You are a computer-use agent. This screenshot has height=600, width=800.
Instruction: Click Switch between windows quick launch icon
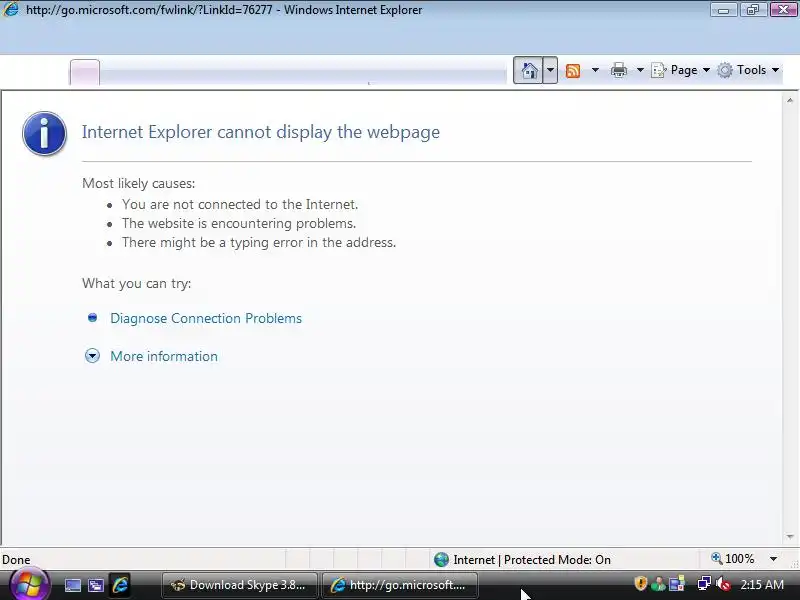click(96, 585)
